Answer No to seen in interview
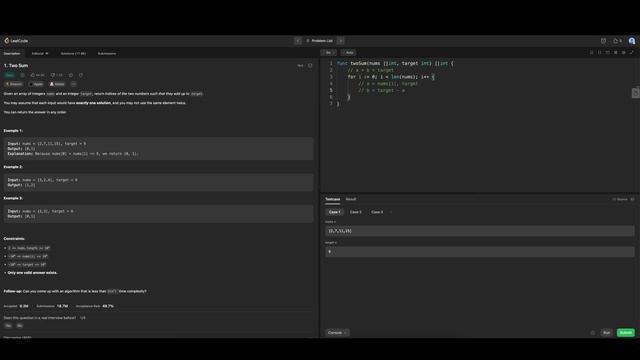This screenshot has width=640, height=360. coord(20,326)
